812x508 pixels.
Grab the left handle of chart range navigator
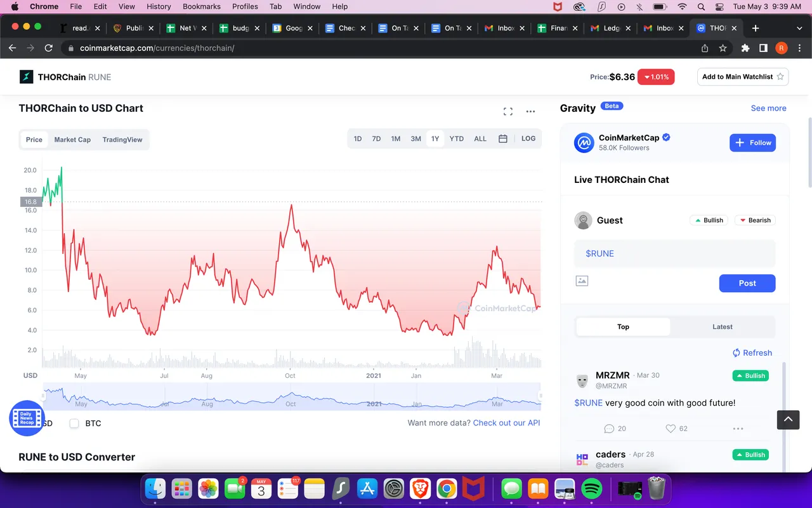pyautogui.click(x=44, y=396)
